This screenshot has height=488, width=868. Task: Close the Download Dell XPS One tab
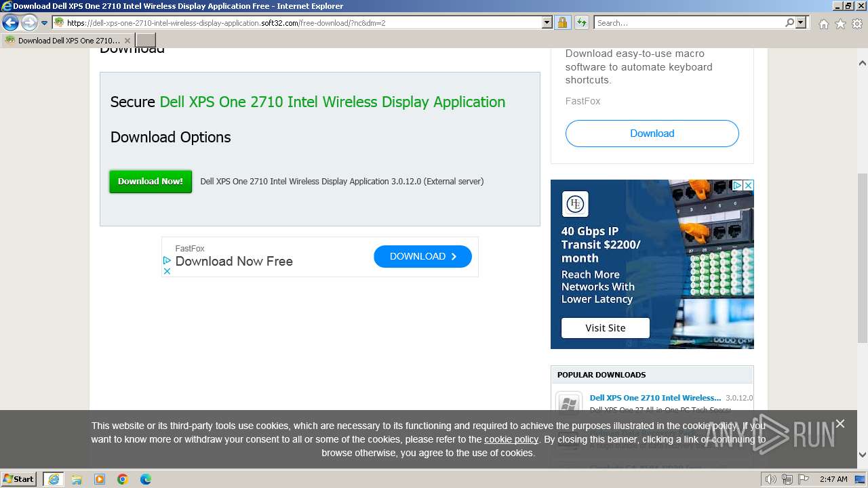[x=127, y=41]
